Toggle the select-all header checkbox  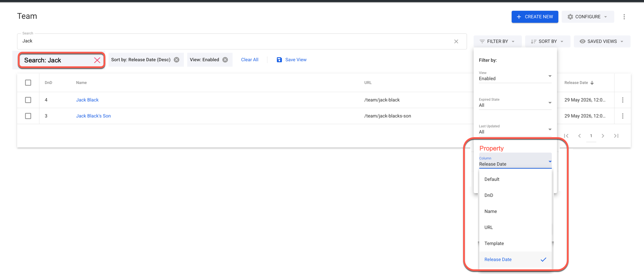coord(28,82)
